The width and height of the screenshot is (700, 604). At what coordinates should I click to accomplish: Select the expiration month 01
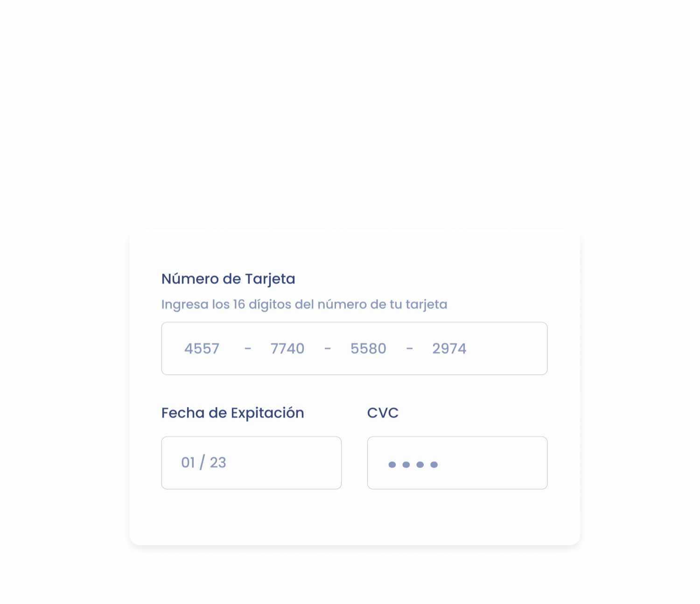click(x=188, y=463)
